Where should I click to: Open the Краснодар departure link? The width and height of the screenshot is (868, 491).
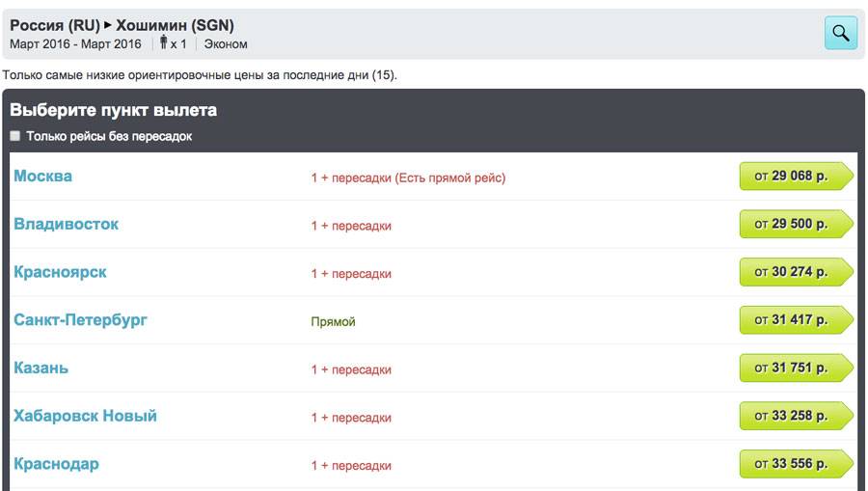(56, 464)
